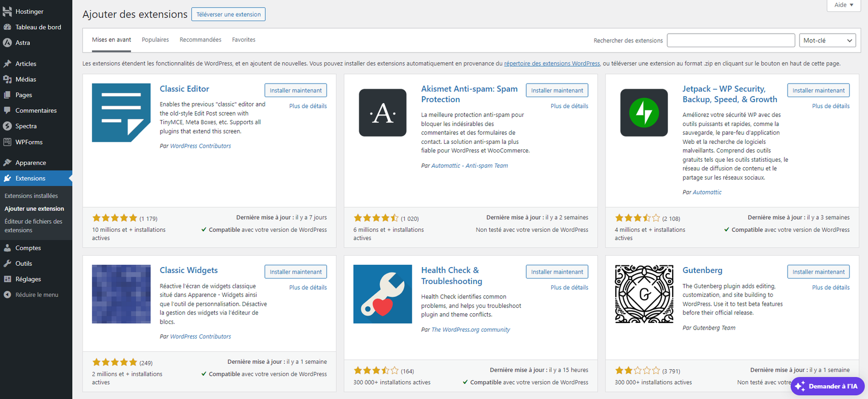Click the Extensions plug icon
Screen dimensions: 868x399
7,178
